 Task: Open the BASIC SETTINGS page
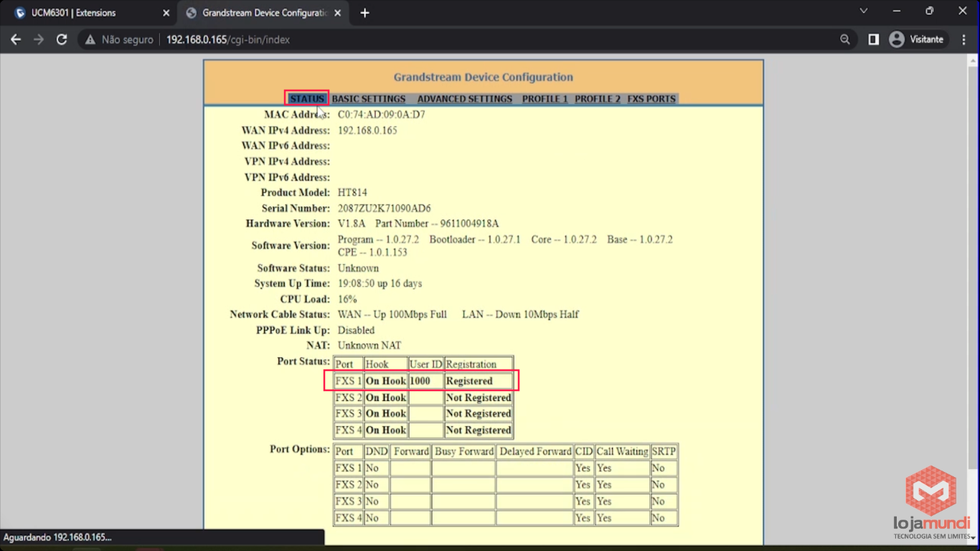point(368,99)
